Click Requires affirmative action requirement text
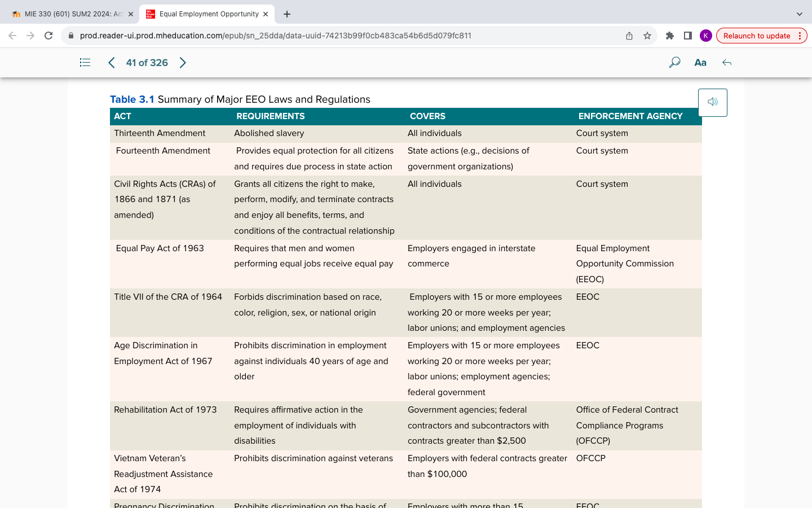This screenshot has height=508, width=812. tap(298, 425)
